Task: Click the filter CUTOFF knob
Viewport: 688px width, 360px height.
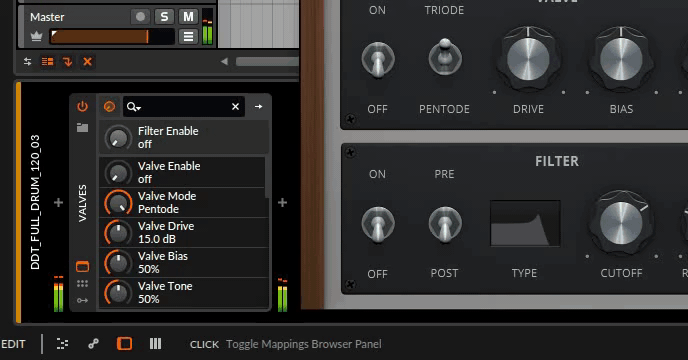Action: pyautogui.click(x=621, y=223)
